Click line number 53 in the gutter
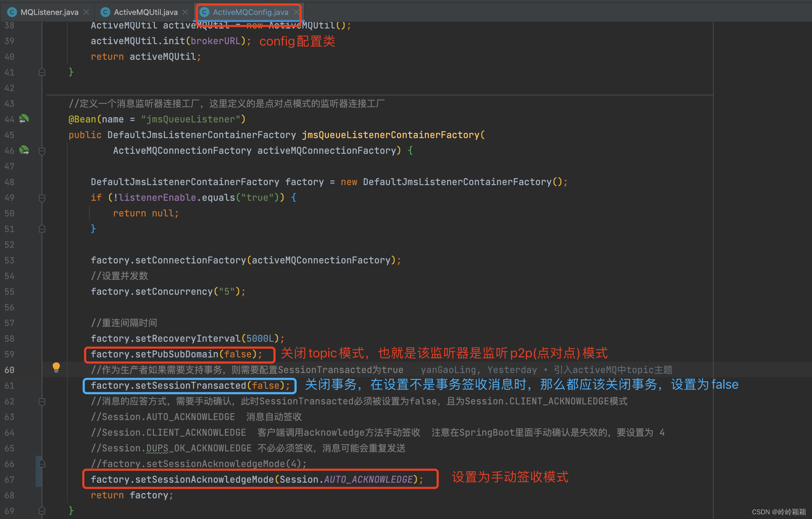This screenshot has width=812, height=519. pyautogui.click(x=10, y=260)
